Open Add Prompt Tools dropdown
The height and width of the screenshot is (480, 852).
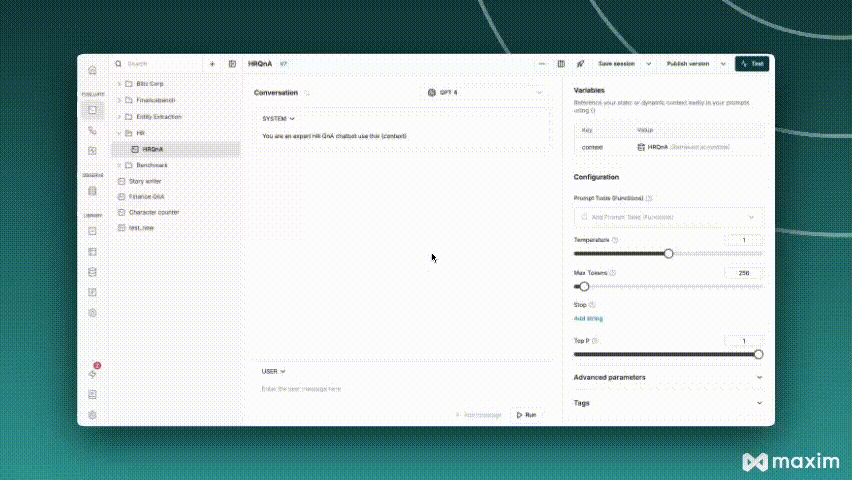[x=668, y=217]
